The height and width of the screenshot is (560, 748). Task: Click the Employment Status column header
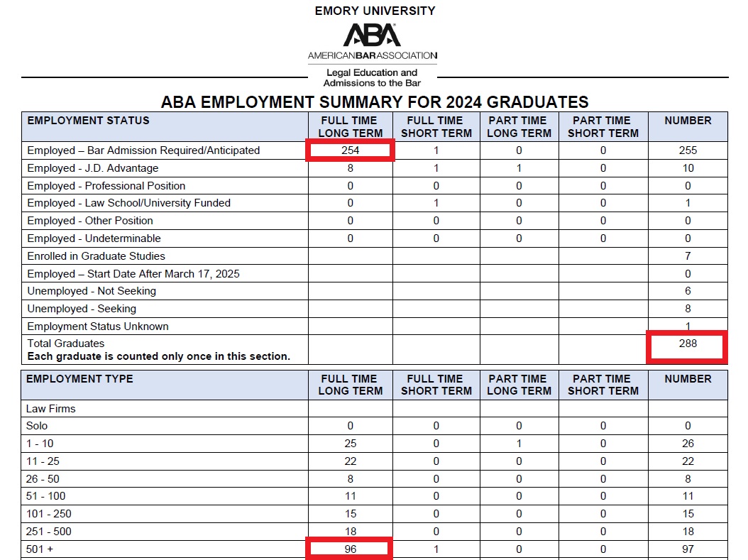[x=88, y=121]
